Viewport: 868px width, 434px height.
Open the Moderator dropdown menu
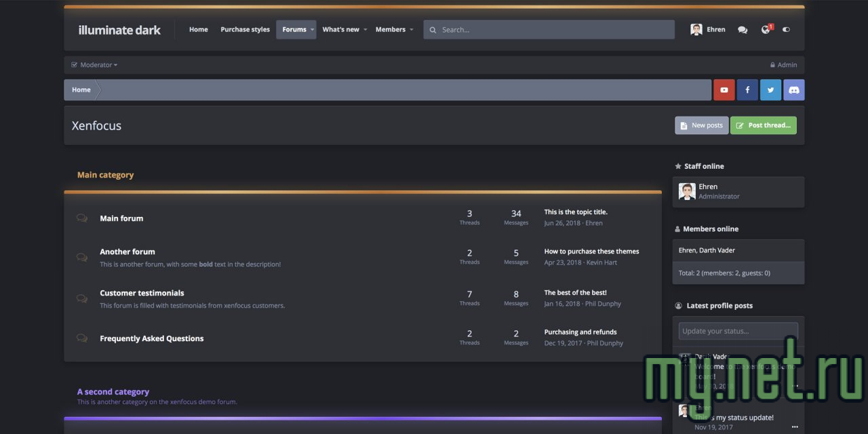95,65
